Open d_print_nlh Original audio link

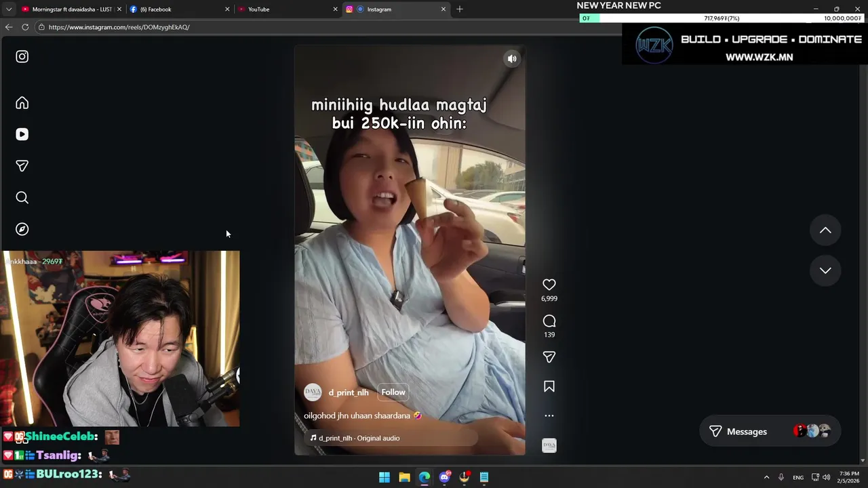pos(355,438)
